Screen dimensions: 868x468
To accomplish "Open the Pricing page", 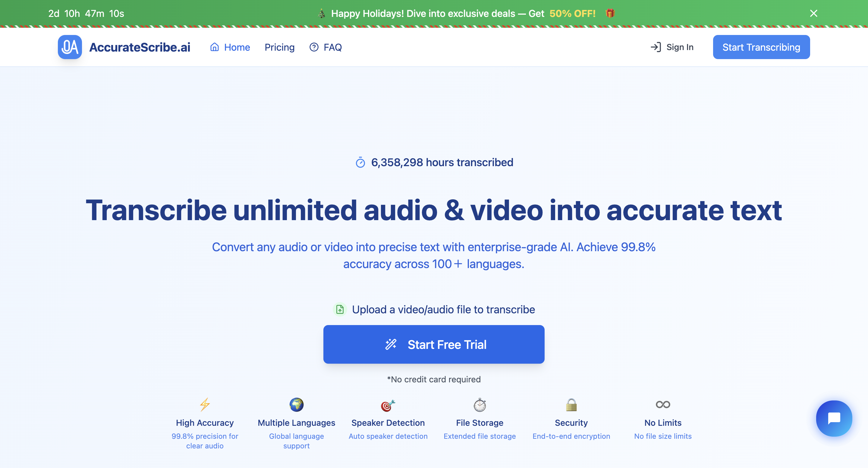I will [279, 47].
